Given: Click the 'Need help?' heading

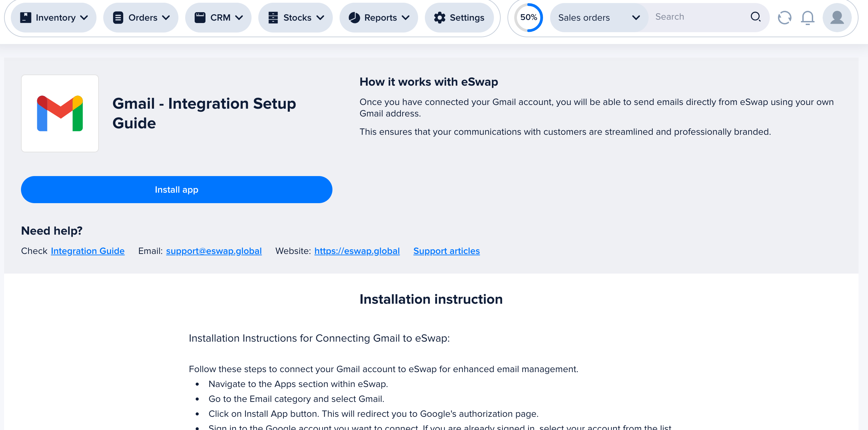Looking at the screenshot, I should tap(52, 231).
